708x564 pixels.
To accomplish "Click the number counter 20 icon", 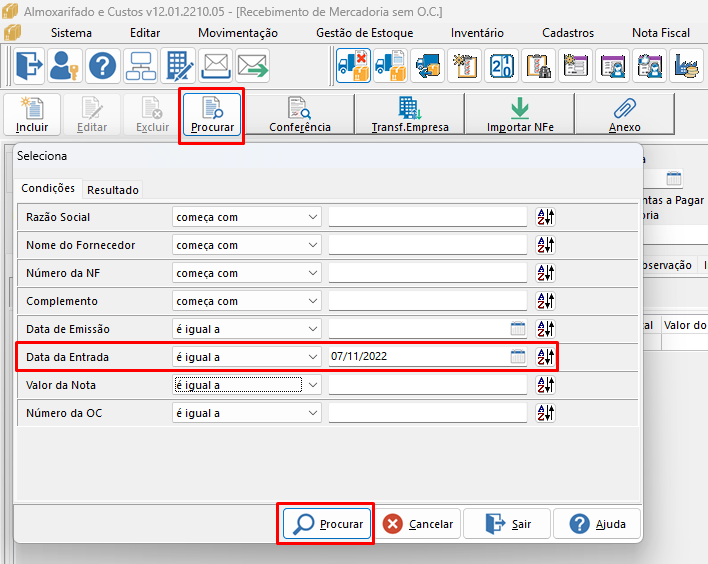I will [502, 66].
